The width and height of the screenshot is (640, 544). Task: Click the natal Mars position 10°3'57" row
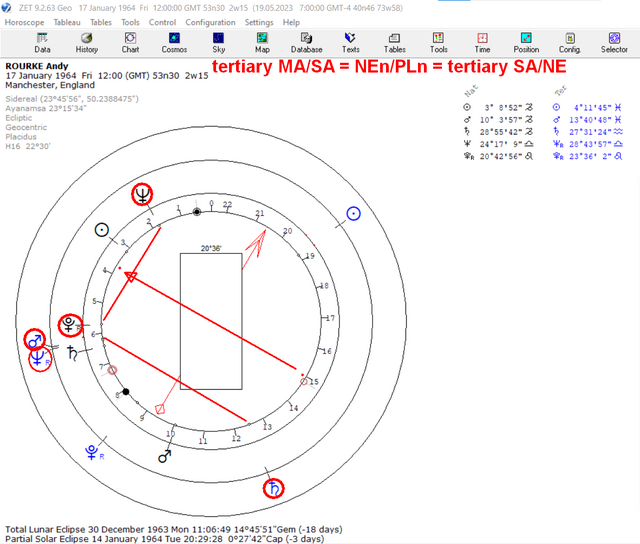click(x=498, y=120)
